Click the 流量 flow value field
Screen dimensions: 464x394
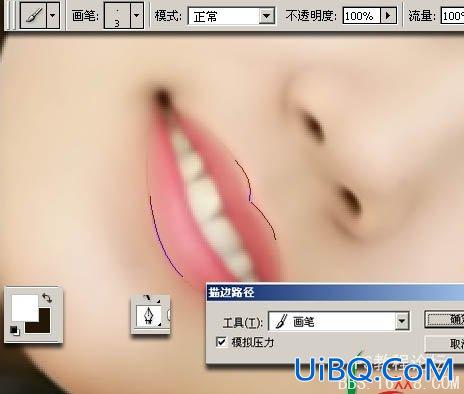(x=452, y=16)
